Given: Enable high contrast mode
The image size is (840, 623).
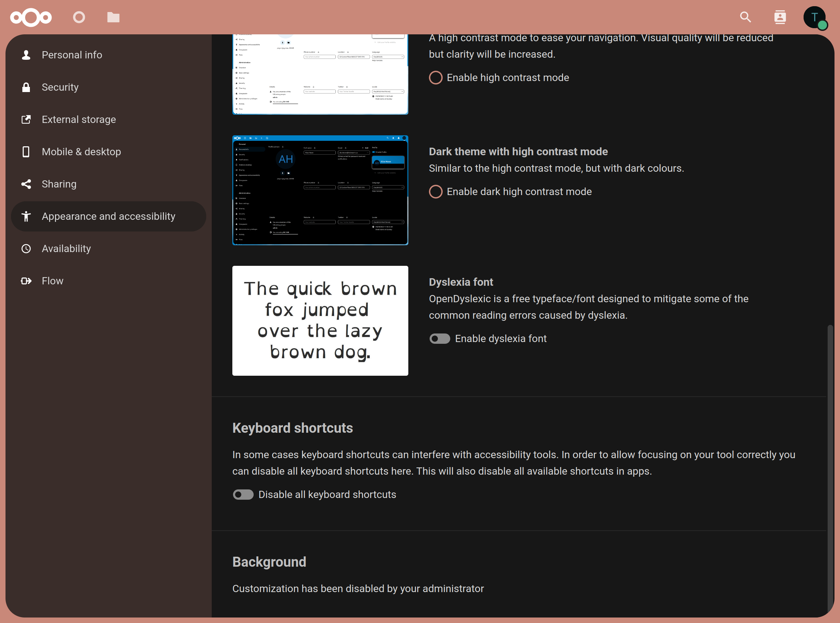Looking at the screenshot, I should pyautogui.click(x=435, y=78).
